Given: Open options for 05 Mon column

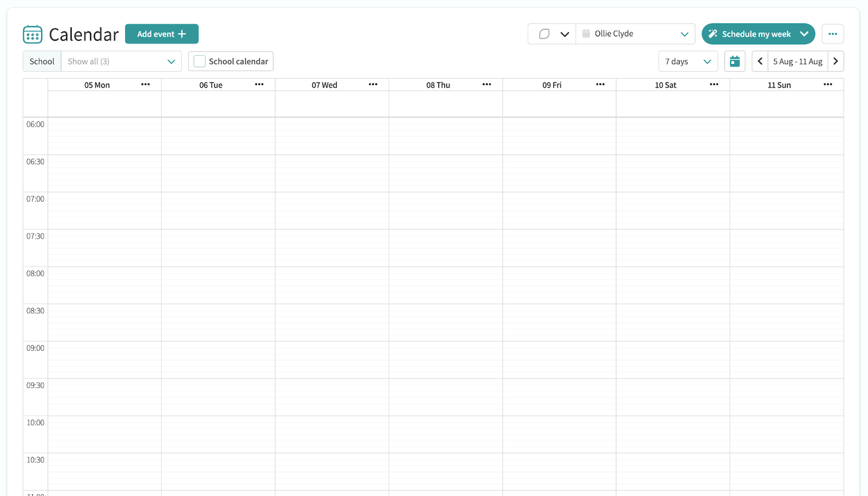Looking at the screenshot, I should coord(145,85).
